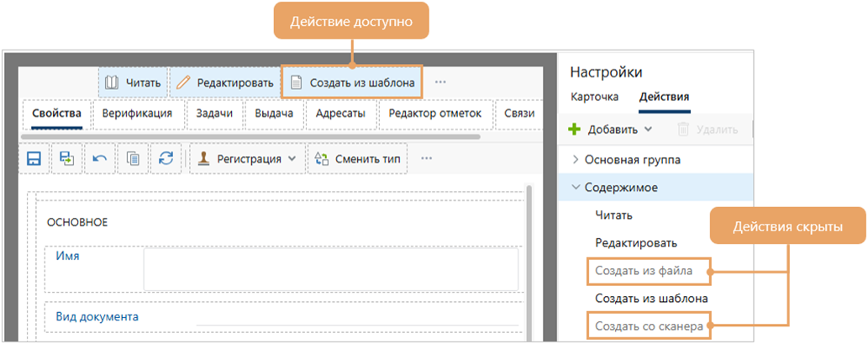868x344 pixels.
Task: Click the Refresh icon in the toolbar
Action: pos(166,158)
